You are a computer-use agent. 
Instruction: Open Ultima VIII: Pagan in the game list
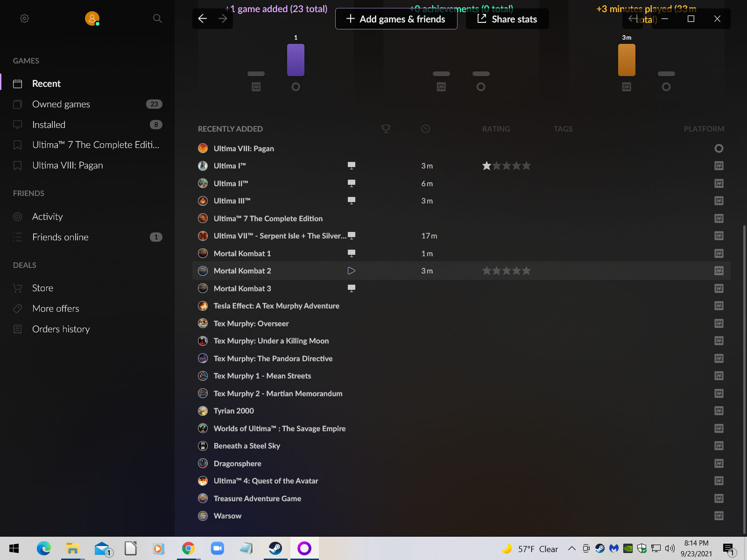click(x=244, y=148)
